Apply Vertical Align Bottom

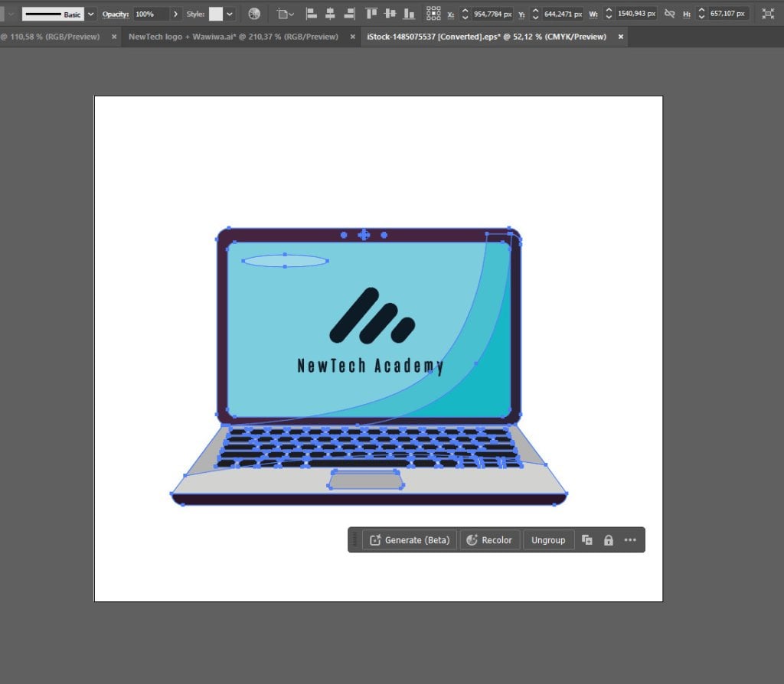[409, 14]
